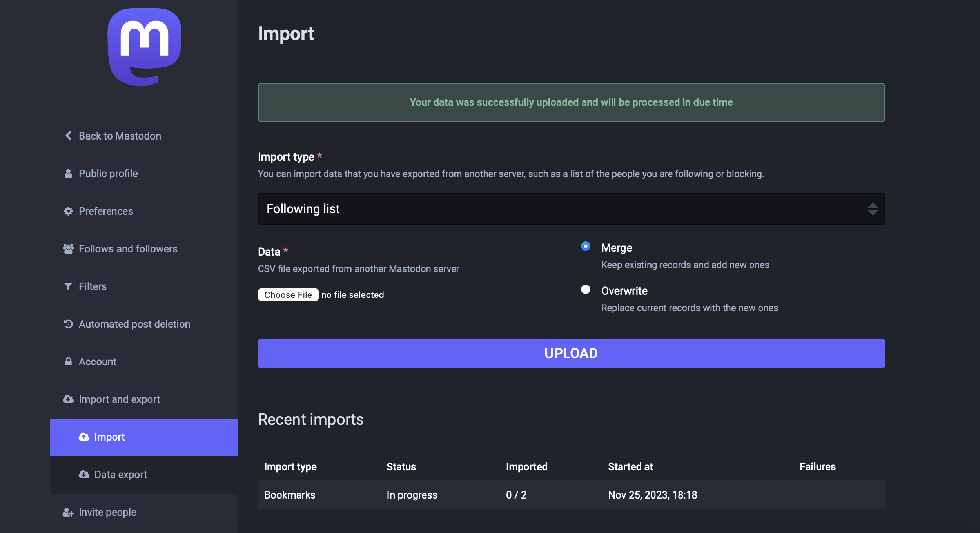The image size is (980, 533).
Task: Click the Bookmarks row in Recent imports
Action: 290,495
